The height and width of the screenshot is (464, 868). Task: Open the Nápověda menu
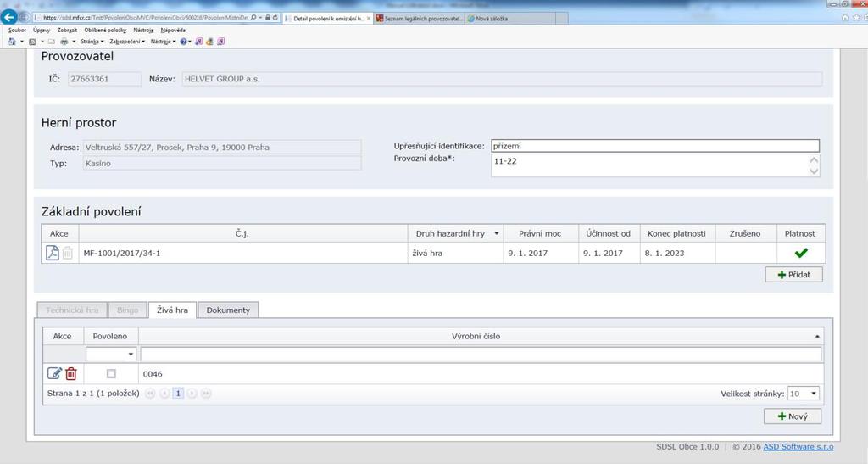click(x=173, y=30)
